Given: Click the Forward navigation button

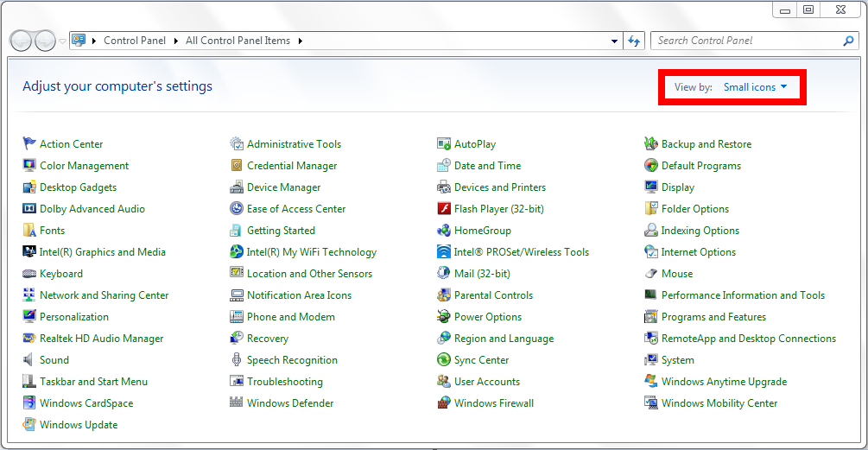Looking at the screenshot, I should (x=46, y=41).
